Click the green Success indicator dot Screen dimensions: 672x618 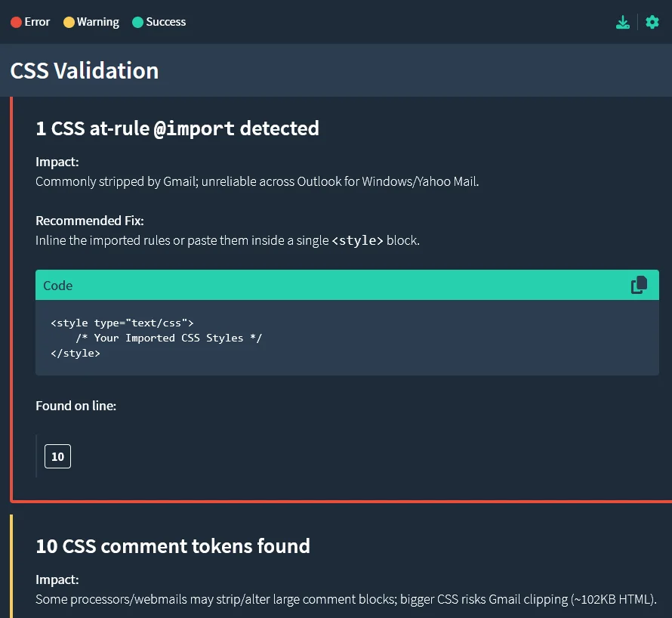pyautogui.click(x=137, y=23)
